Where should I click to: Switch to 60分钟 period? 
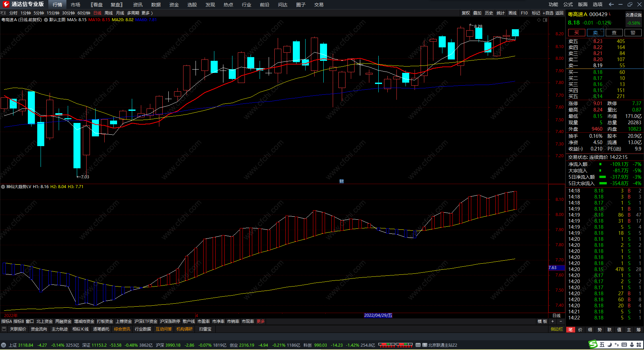tap(84, 13)
